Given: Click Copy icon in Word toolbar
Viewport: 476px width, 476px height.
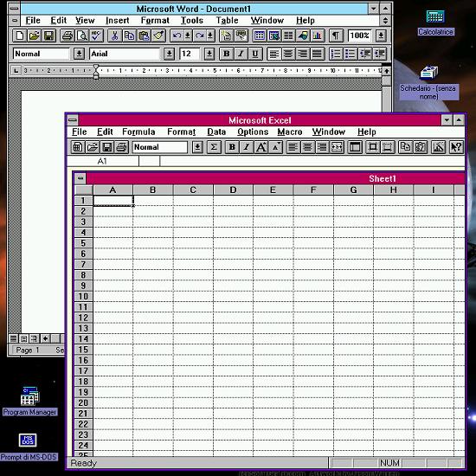Looking at the screenshot, I should [x=129, y=35].
